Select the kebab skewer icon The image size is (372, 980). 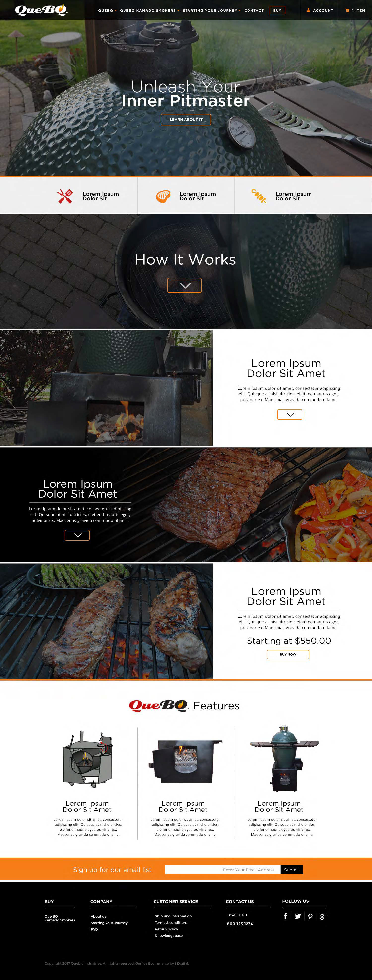[259, 196]
